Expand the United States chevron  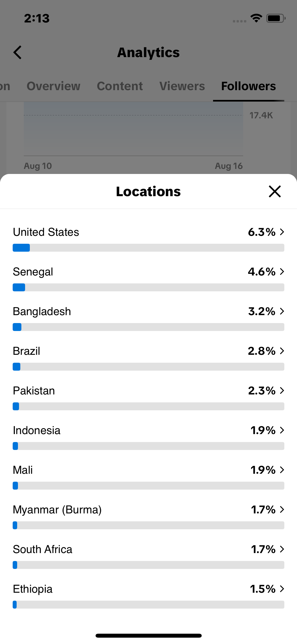[x=282, y=232]
